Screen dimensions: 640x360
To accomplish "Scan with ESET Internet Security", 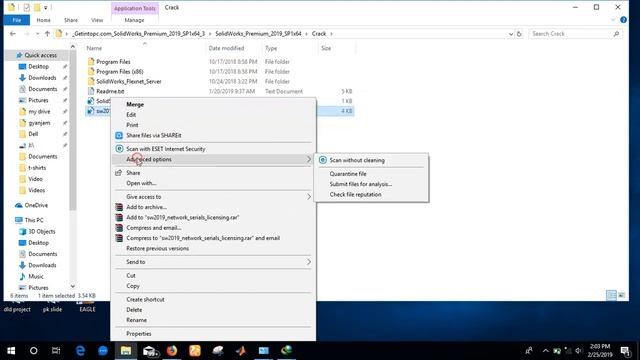I will [165, 149].
